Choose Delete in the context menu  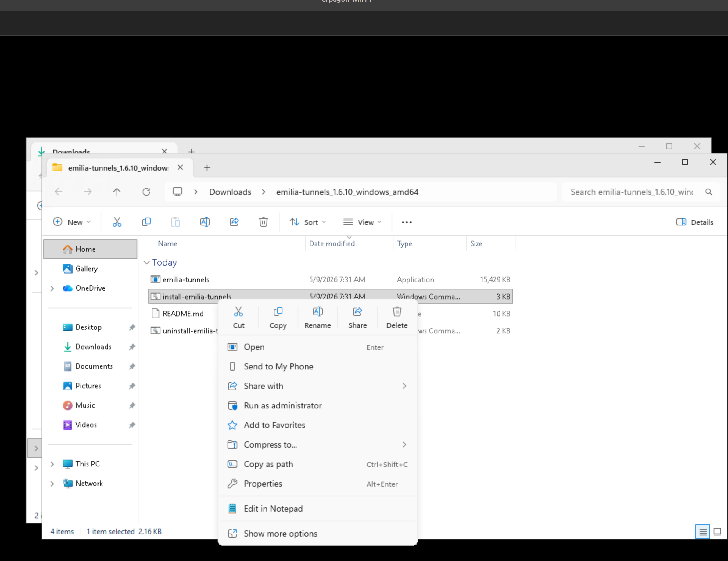click(397, 318)
